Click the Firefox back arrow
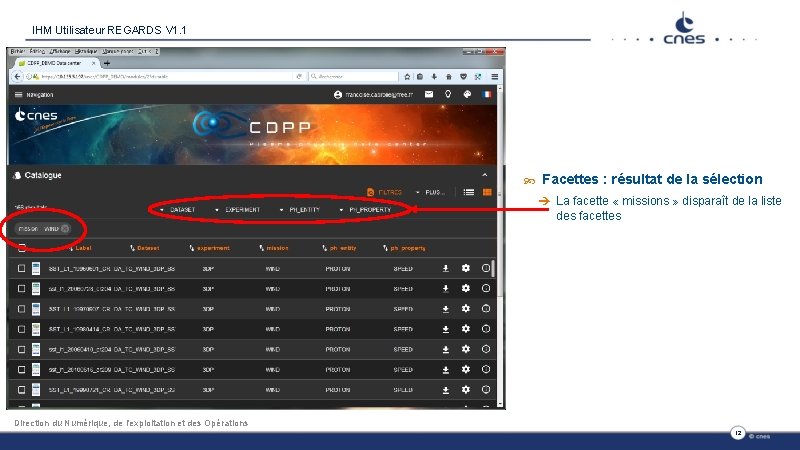Image resolution: width=800 pixels, height=450 pixels. (x=17, y=77)
